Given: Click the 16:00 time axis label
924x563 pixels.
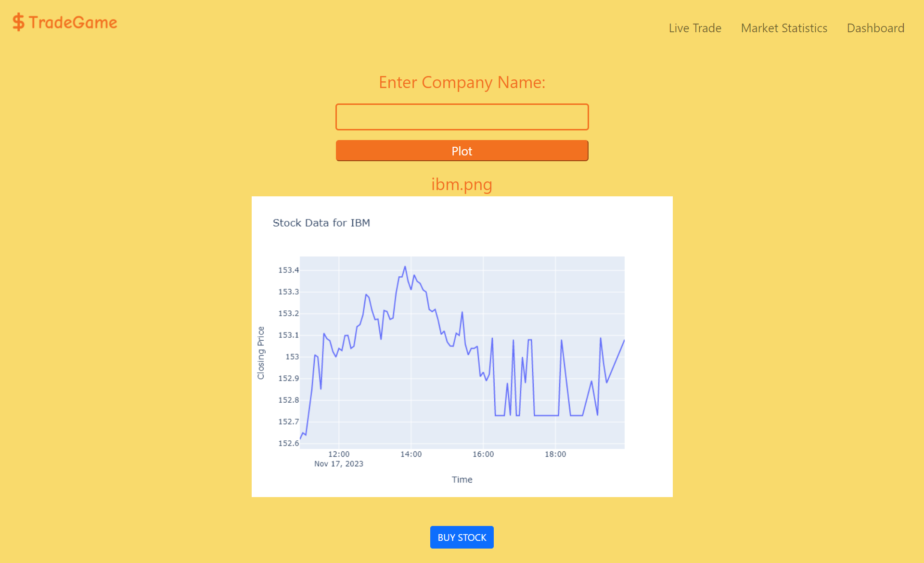Looking at the screenshot, I should tap(483, 454).
